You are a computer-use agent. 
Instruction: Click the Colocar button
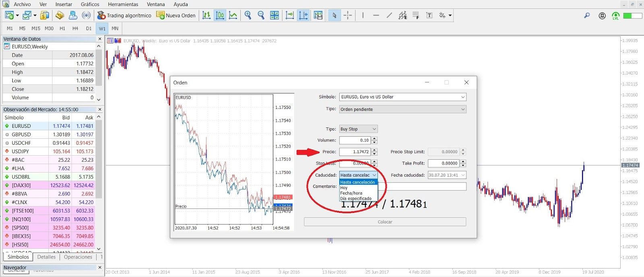pos(385,222)
